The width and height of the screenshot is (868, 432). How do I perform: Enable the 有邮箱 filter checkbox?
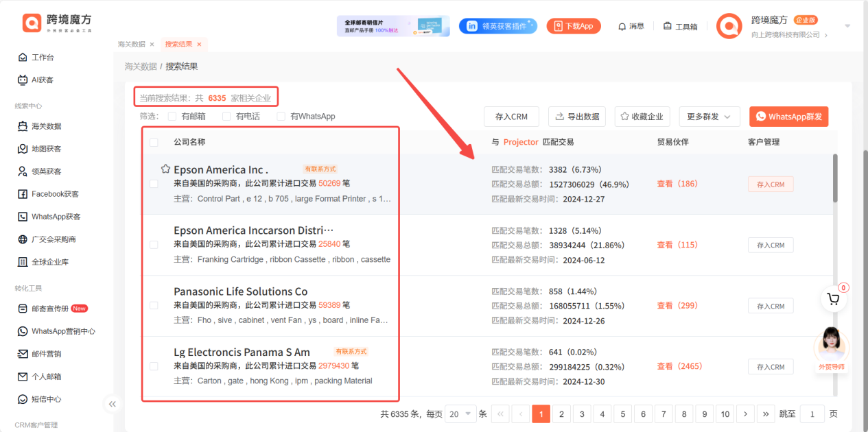click(x=172, y=117)
